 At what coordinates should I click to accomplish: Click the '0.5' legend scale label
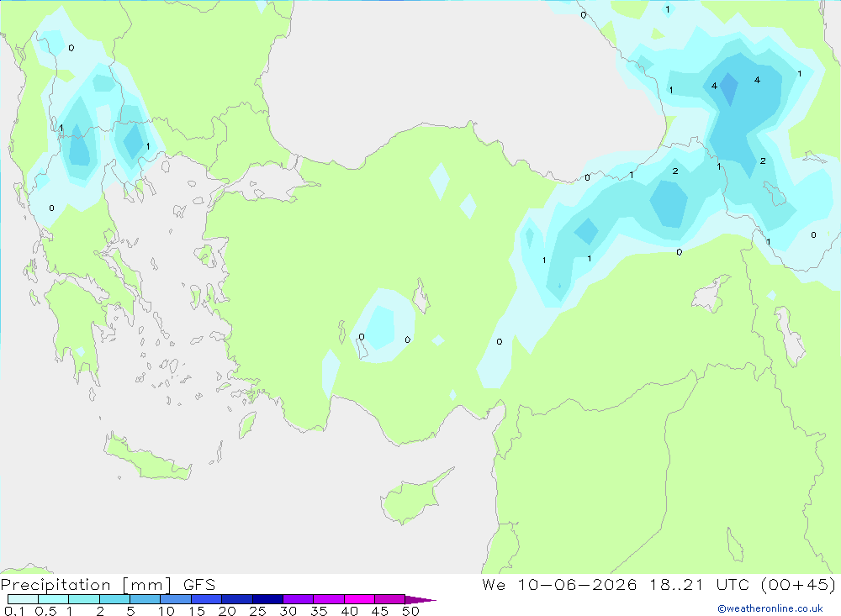(x=45, y=611)
